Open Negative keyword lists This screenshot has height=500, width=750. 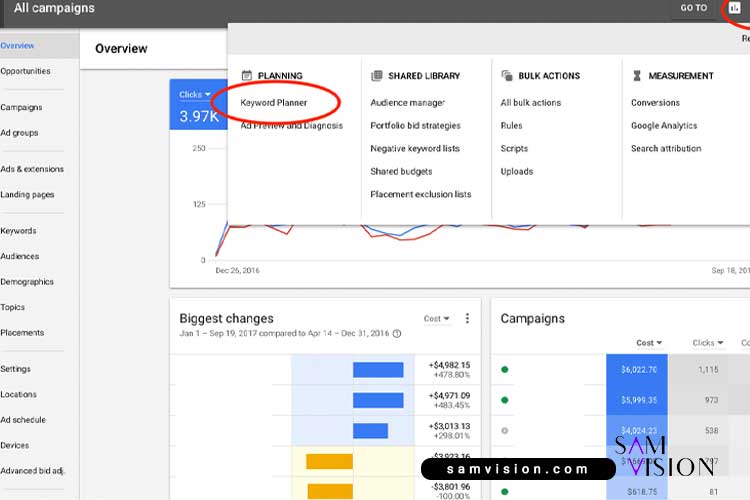[x=415, y=148]
